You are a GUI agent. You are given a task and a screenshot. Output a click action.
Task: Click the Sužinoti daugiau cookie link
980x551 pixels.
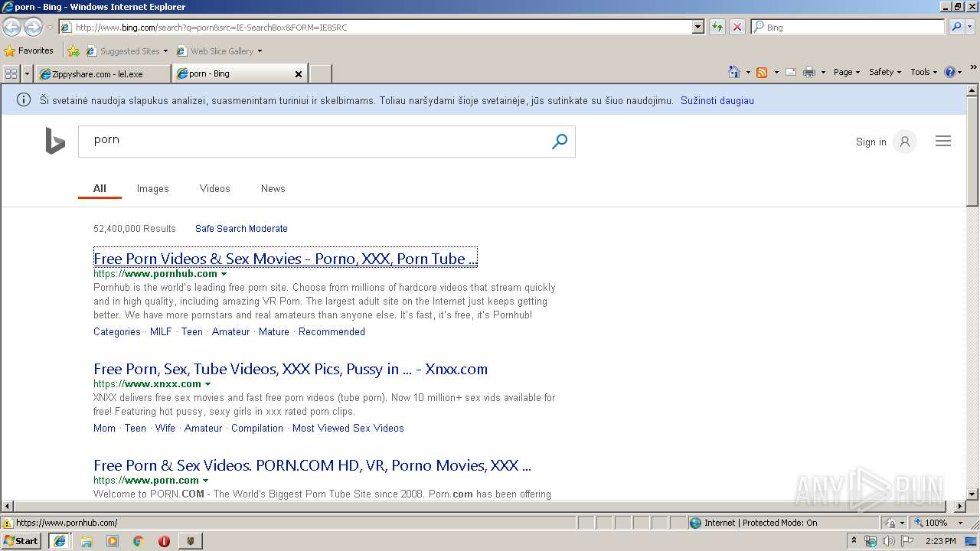point(717,100)
